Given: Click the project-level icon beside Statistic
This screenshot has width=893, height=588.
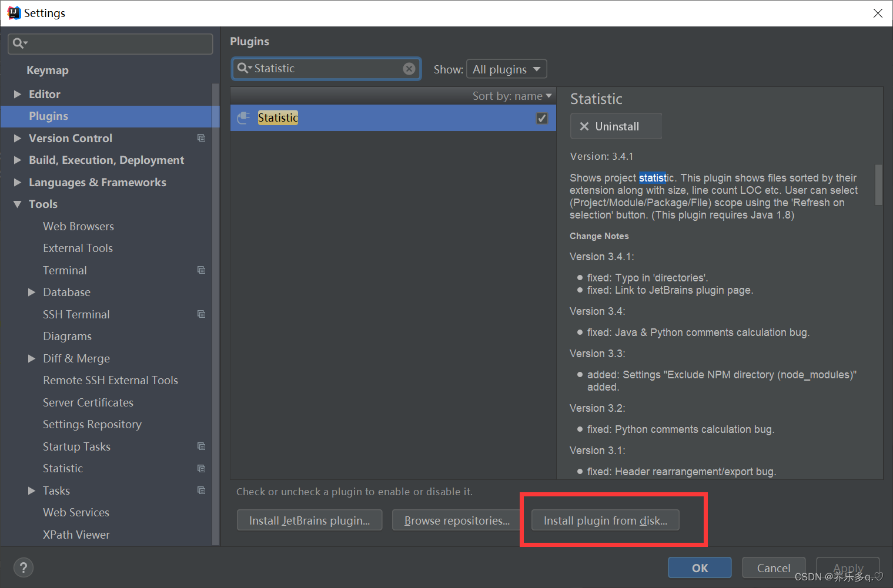Looking at the screenshot, I should pyautogui.click(x=201, y=468).
